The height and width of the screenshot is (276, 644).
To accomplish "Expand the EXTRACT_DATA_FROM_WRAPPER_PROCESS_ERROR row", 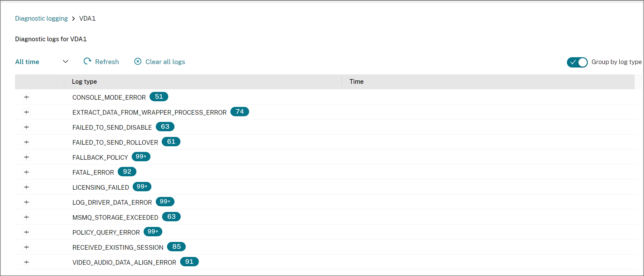I will 27,112.
